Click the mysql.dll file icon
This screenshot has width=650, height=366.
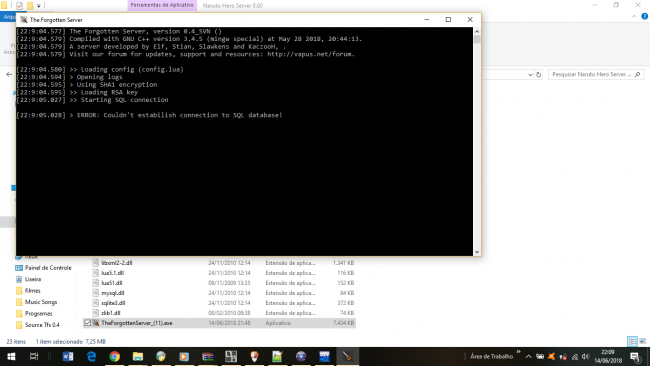pyautogui.click(x=96, y=293)
